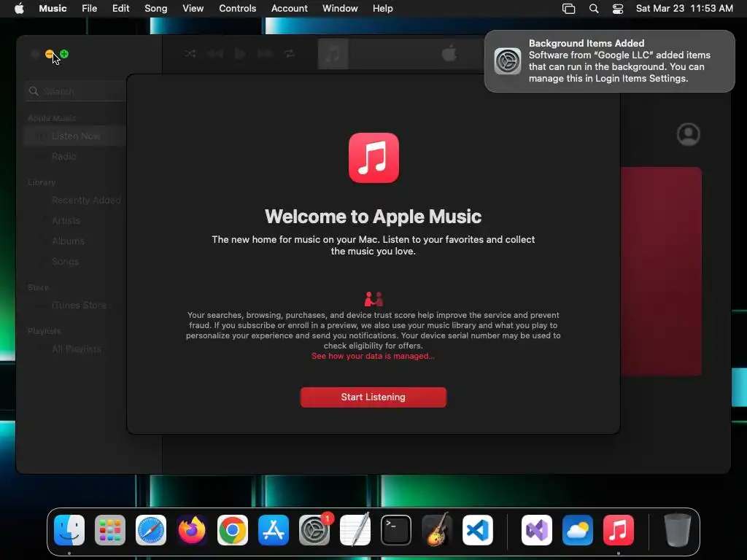Click the play button in Music toolbar

click(x=240, y=53)
